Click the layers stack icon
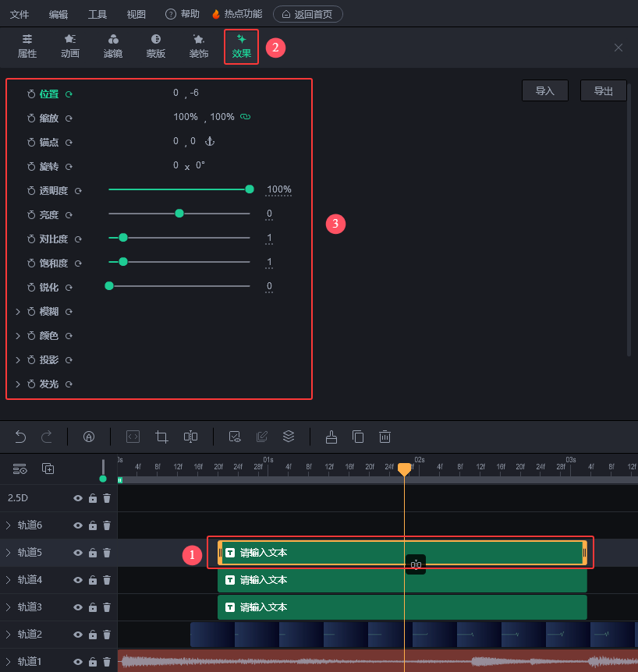Viewport: 638px width, 672px height. [x=289, y=437]
